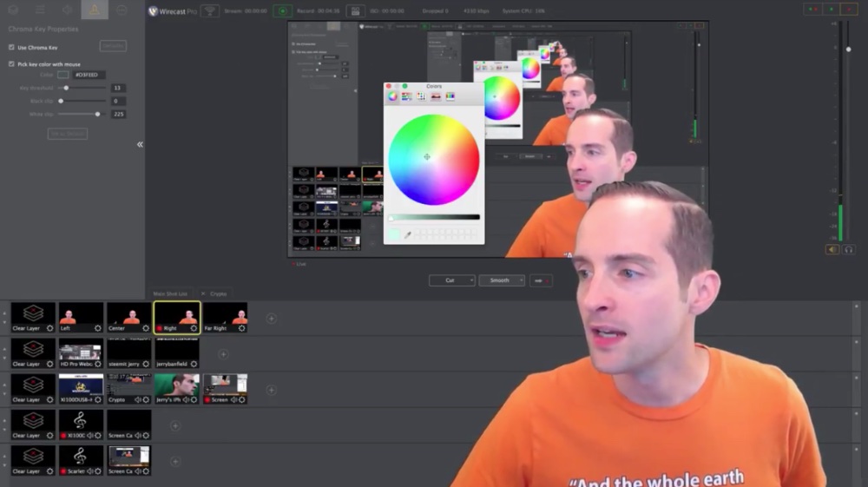Mute audio on the Screen shot

233,399
